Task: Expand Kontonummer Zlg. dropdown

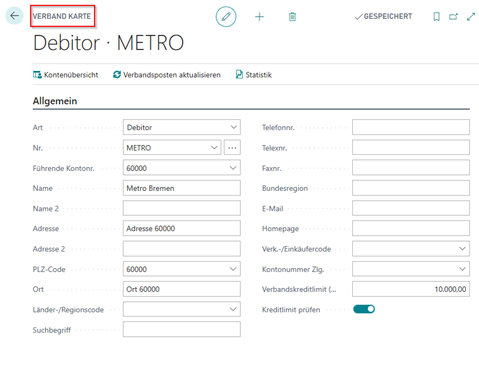Action: [462, 269]
